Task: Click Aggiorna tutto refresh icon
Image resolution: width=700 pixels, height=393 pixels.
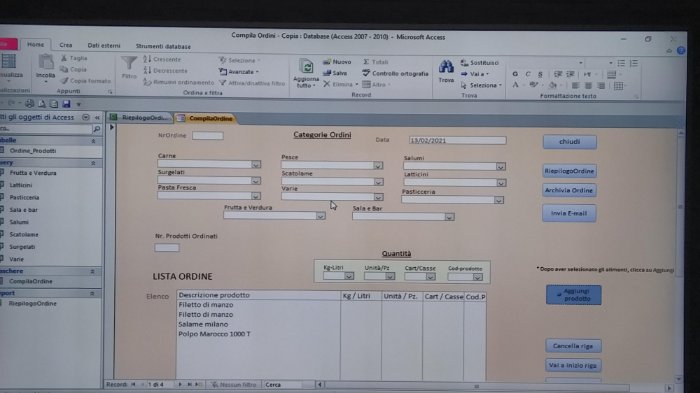Action: click(x=306, y=66)
